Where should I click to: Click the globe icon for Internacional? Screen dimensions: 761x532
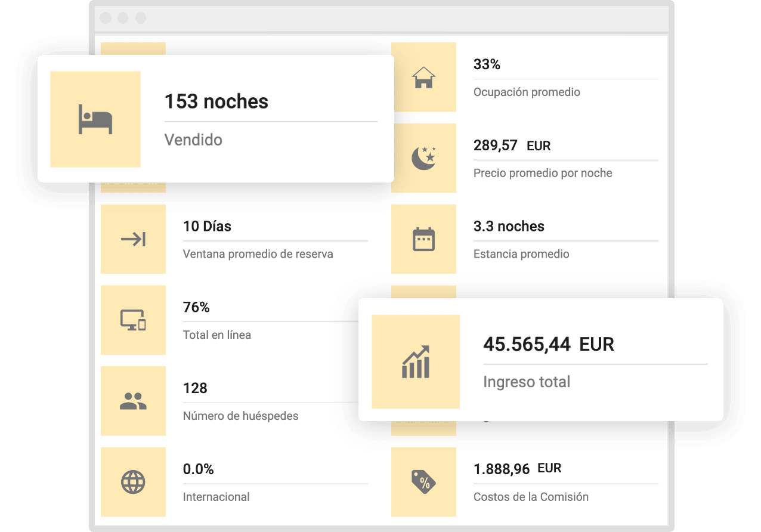tap(133, 482)
